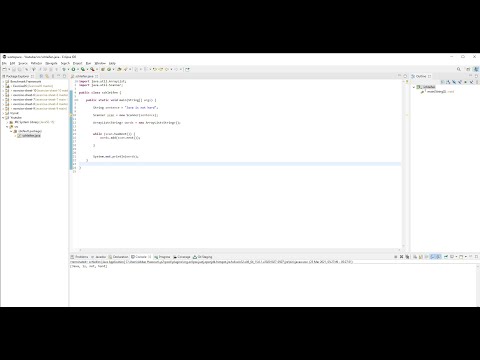Toggle Sort in Outline toolbar
This screenshot has height=360, width=480.
tap(448, 82)
